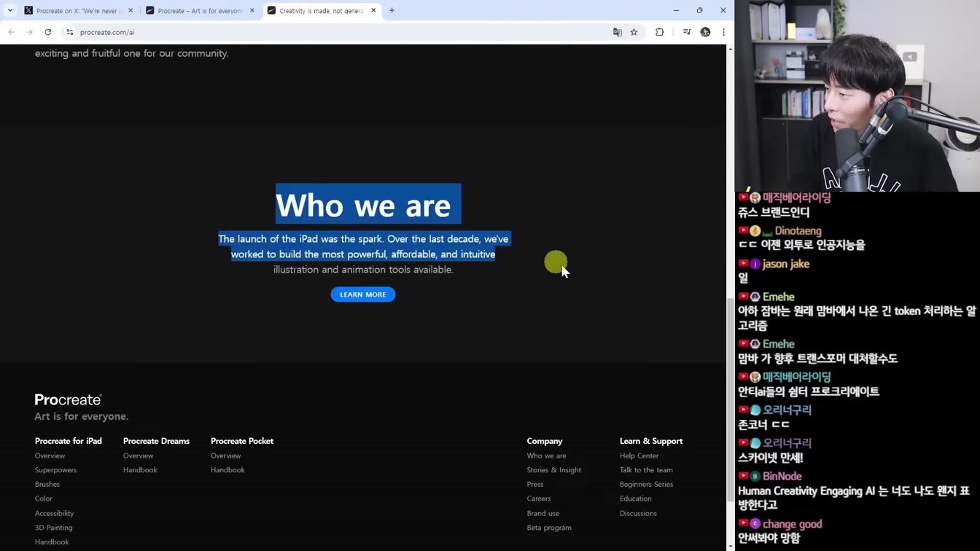
Task: Restore down the Chrome window
Action: [x=699, y=10]
